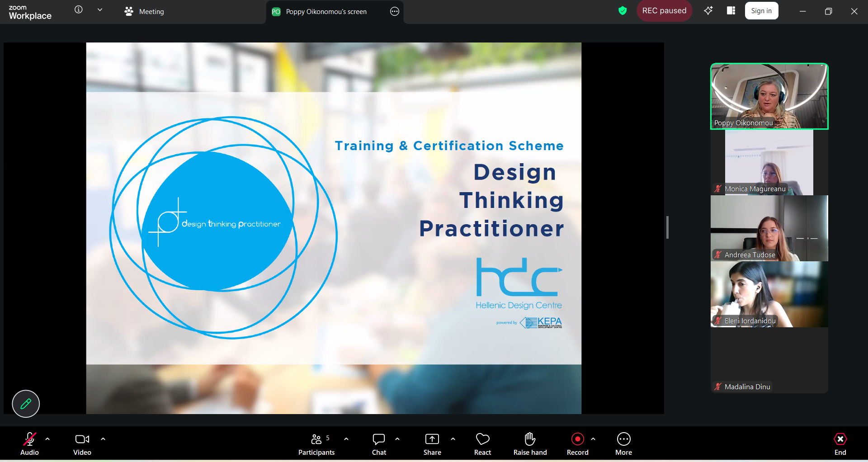Click the Training & Certification Scheme heading
868x462 pixels.
(x=449, y=146)
